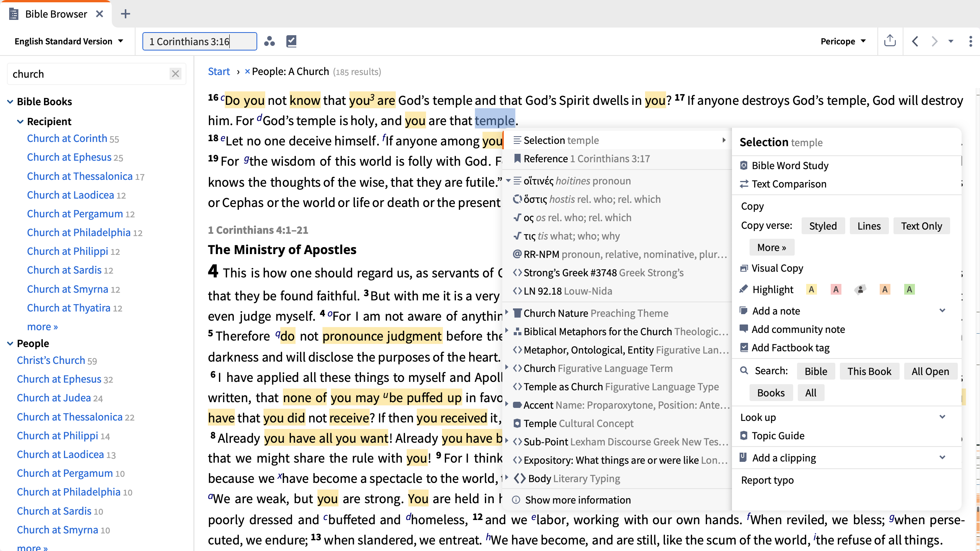980x551 pixels.
Task: Click the Bible Browser document icon
Action: pos(14,14)
